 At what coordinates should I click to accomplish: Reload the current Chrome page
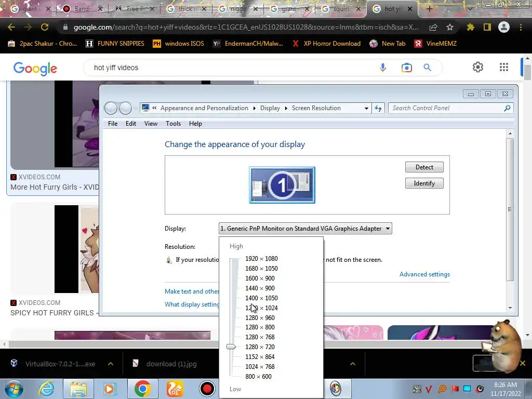pos(45,27)
